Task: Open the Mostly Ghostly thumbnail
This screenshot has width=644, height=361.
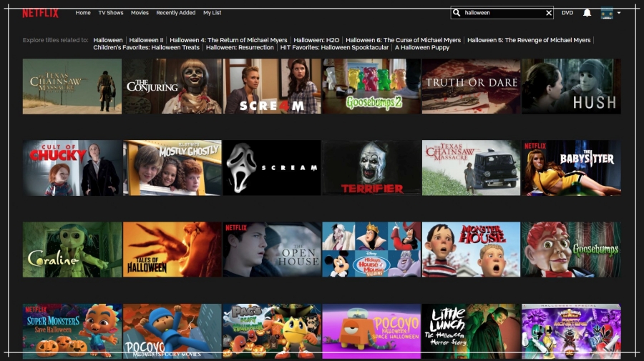Action: click(x=172, y=168)
